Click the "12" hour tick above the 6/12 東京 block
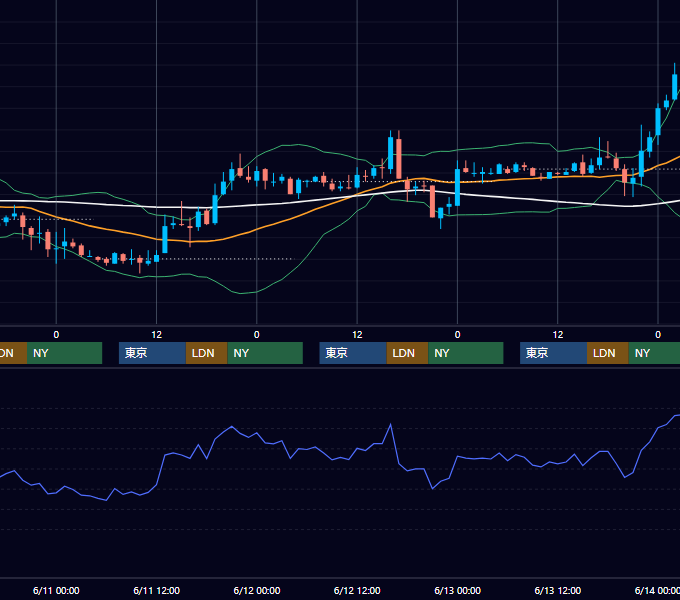 (x=357, y=335)
